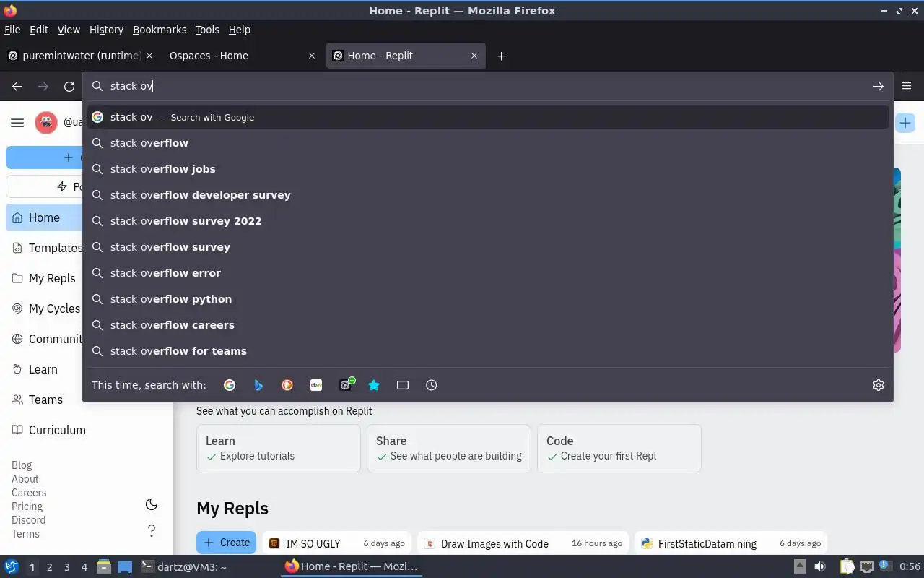Choose 'stack overflow error' suggestion
This screenshot has height=578, width=924.
pos(488,273)
